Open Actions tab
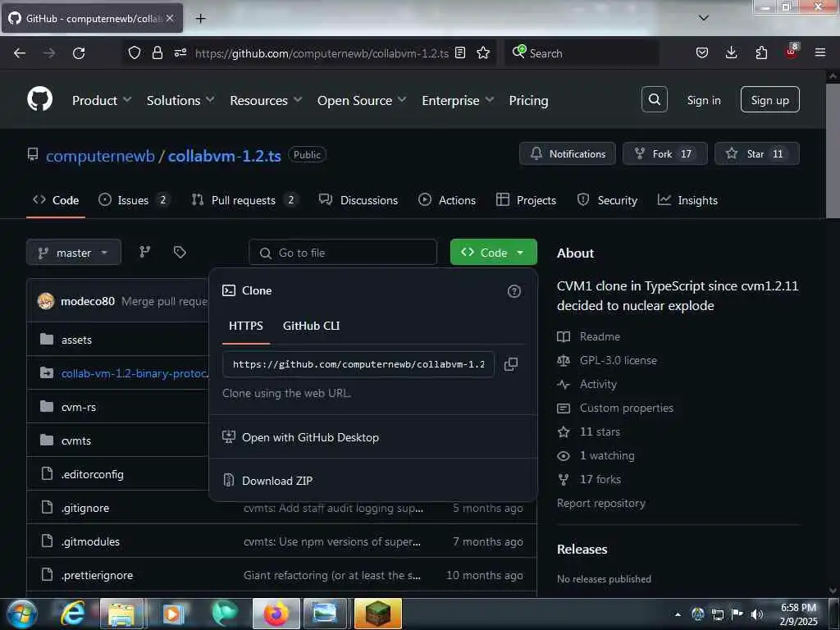Screen dimensions: 840x630 (x=447, y=200)
